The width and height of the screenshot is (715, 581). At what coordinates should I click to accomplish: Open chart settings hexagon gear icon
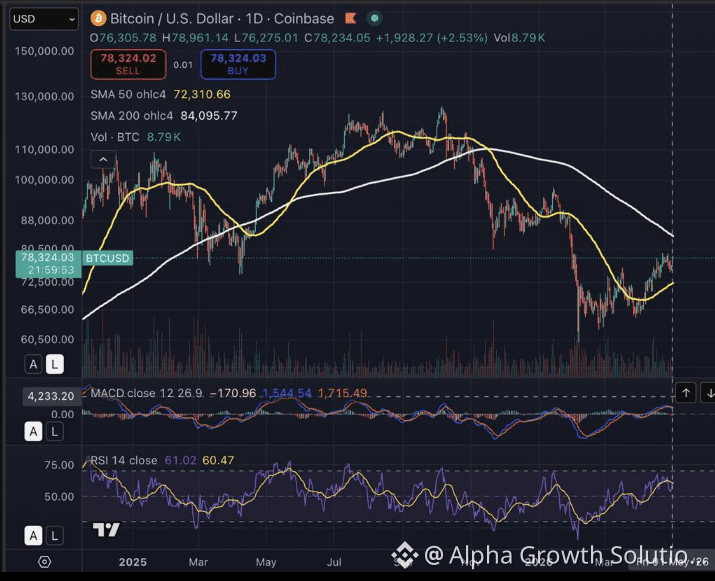[x=44, y=562]
